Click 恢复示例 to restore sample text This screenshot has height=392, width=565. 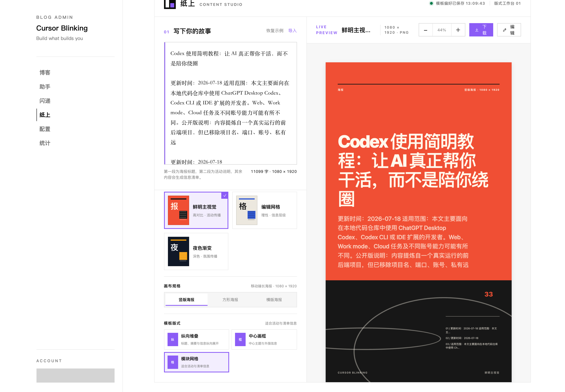(x=275, y=31)
